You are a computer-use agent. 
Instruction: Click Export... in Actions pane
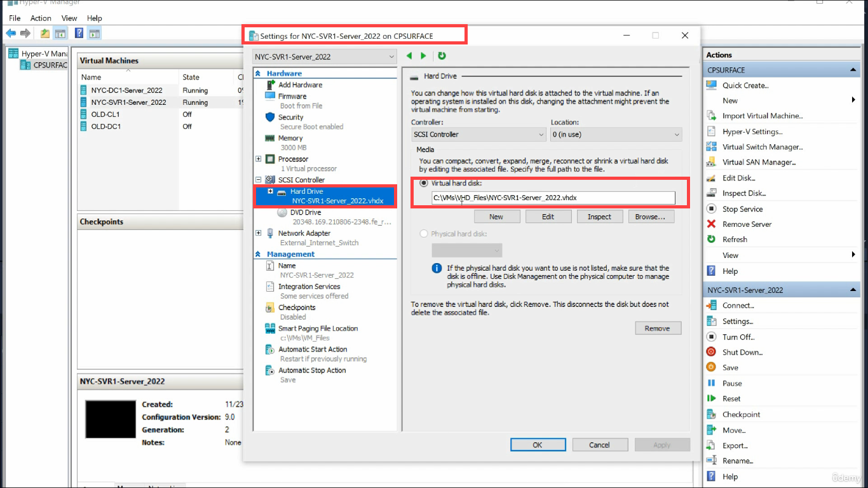(x=735, y=445)
